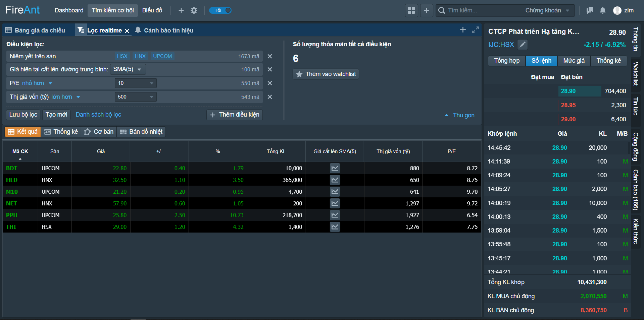This screenshot has width=644, height=320.
Task: Open SMA(5) chart icon for PPH
Action: click(x=335, y=215)
